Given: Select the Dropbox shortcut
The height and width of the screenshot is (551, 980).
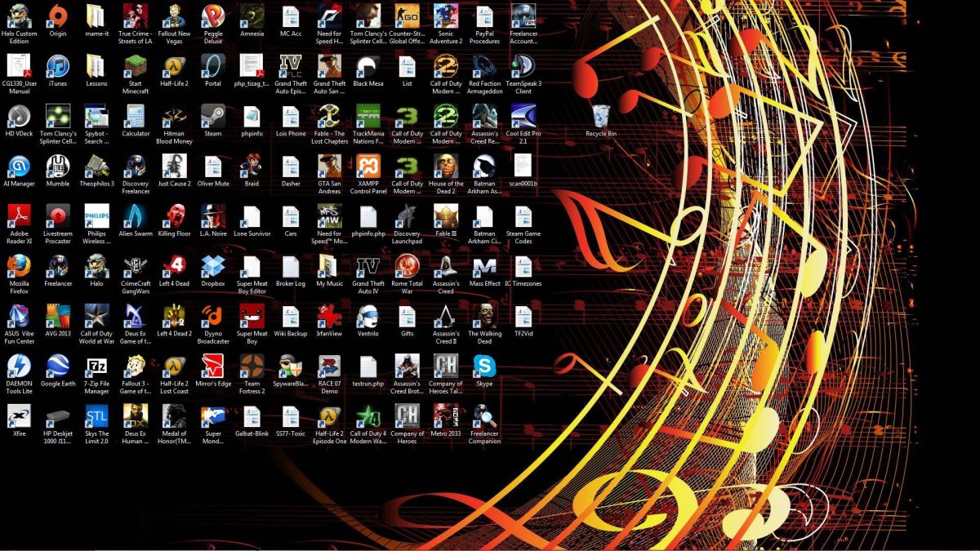Looking at the screenshot, I should pyautogui.click(x=212, y=269).
